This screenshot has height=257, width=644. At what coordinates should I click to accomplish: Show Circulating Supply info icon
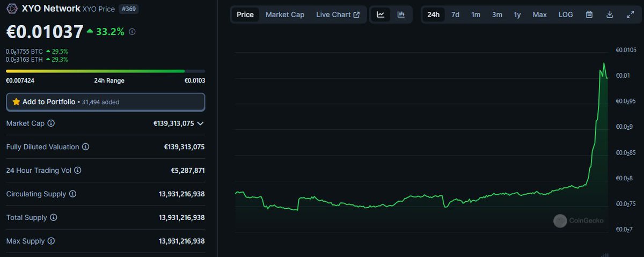(x=72, y=194)
